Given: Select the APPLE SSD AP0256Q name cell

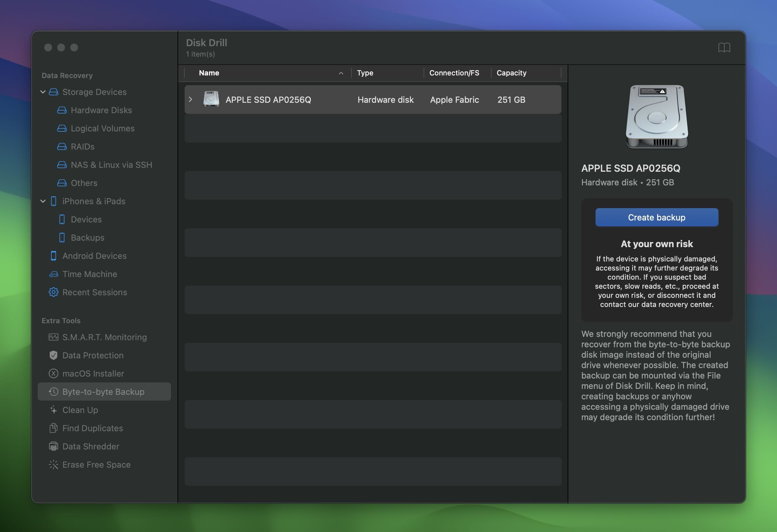Looking at the screenshot, I should pyautogui.click(x=268, y=100).
